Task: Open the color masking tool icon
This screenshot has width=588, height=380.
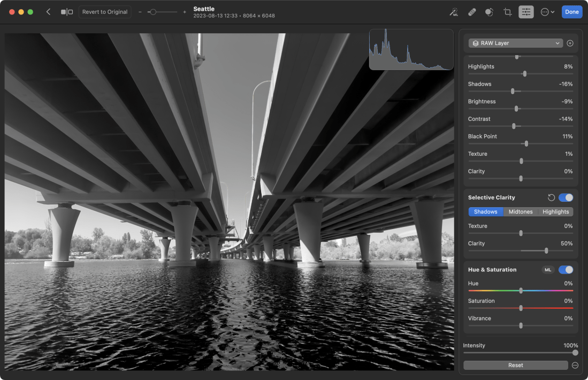Action: point(489,12)
